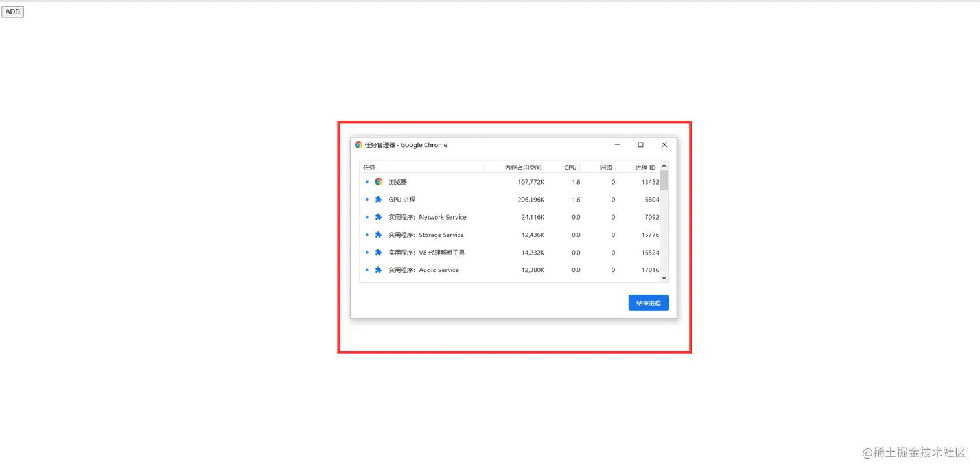Click puzzle icon beside Network Service
Image resolution: width=980 pixels, height=473 pixels.
[x=379, y=217]
